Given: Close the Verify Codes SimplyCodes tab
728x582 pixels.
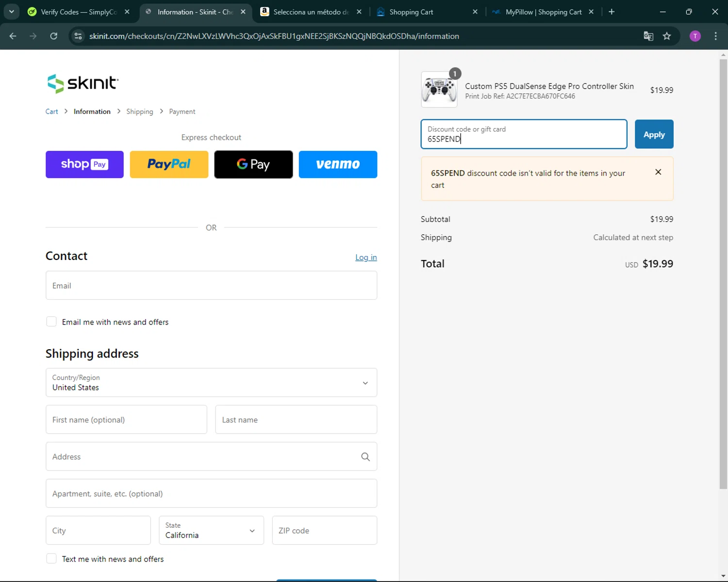Looking at the screenshot, I should point(127,12).
